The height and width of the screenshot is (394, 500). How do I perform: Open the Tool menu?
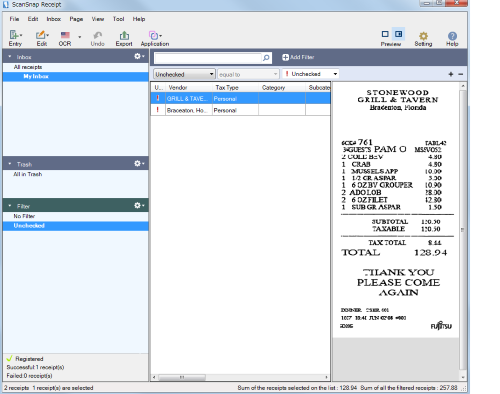click(x=118, y=19)
